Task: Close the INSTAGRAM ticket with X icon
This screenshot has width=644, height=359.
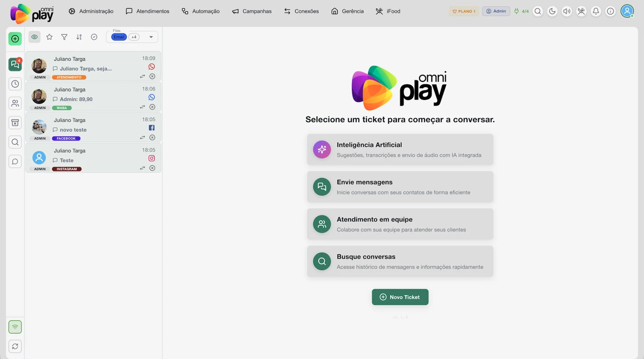Action: (x=152, y=168)
